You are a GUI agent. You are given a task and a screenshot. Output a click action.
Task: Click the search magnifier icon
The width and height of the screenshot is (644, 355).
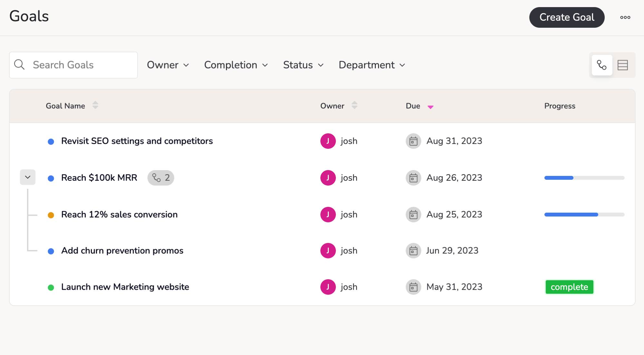point(20,65)
